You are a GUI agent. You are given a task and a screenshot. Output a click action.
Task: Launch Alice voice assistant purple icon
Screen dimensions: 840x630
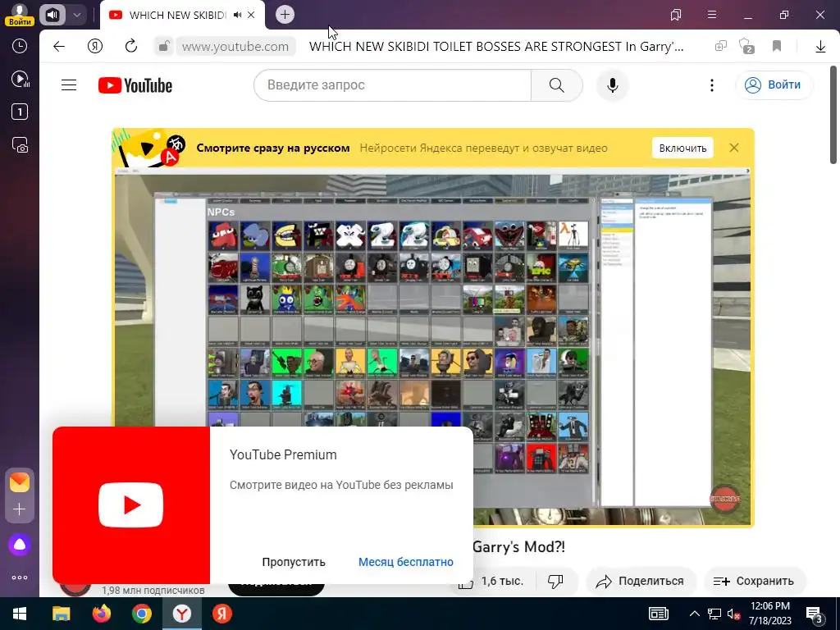(x=20, y=545)
